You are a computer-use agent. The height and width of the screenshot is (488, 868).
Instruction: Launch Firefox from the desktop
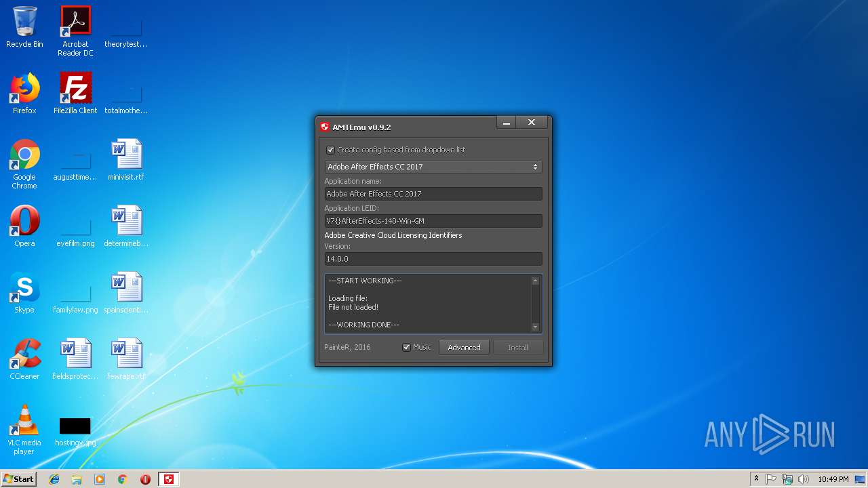coord(24,94)
